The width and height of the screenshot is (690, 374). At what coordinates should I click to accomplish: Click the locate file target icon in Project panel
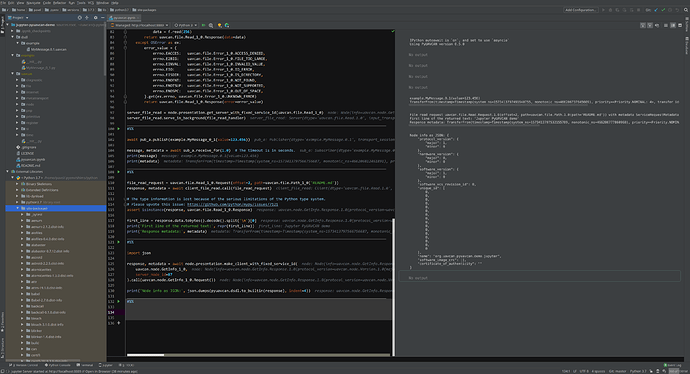[x=80, y=18]
